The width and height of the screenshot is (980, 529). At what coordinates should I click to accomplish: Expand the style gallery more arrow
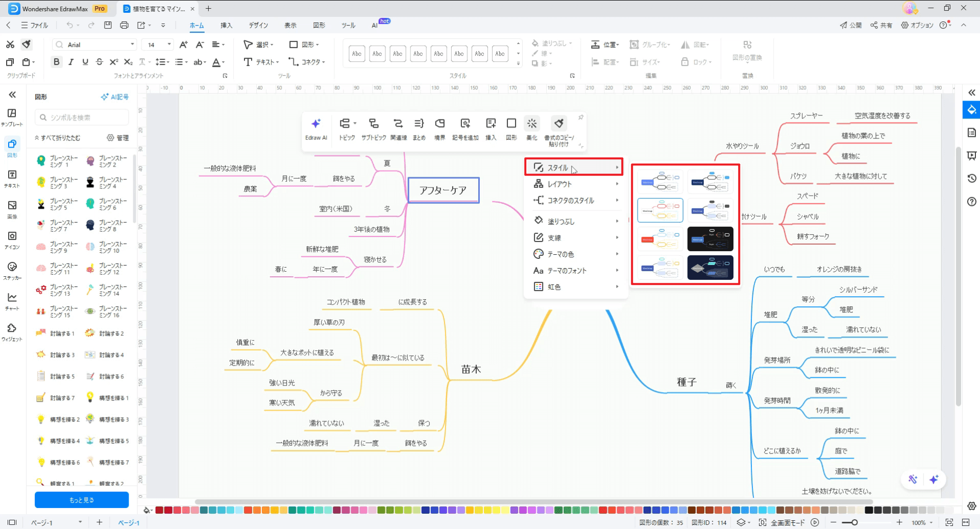pos(518,63)
